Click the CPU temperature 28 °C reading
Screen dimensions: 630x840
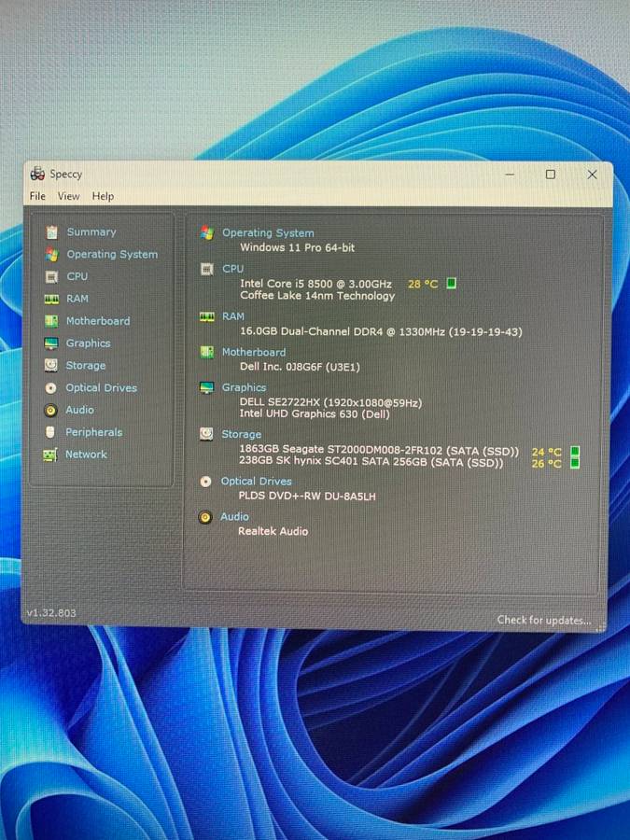click(423, 284)
